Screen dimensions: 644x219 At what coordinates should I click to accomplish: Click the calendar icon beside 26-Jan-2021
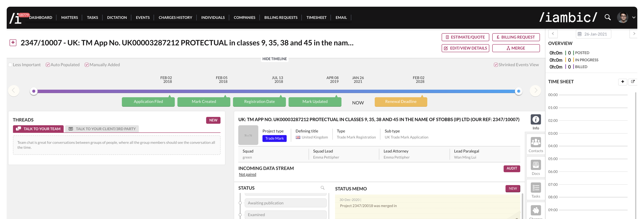click(x=580, y=34)
